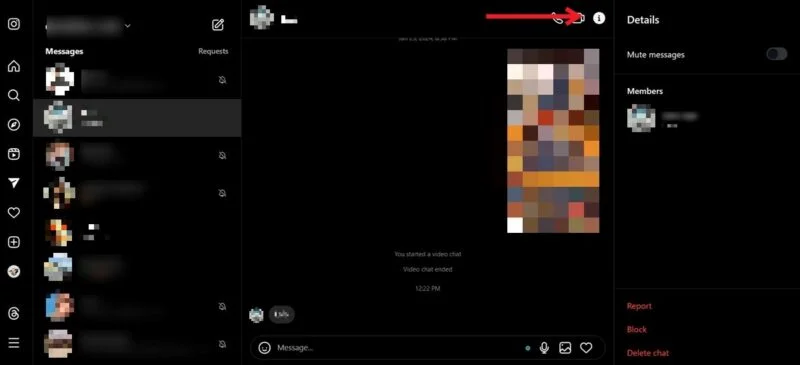Click Block in the Details panel
The height and width of the screenshot is (365, 800).
637,330
